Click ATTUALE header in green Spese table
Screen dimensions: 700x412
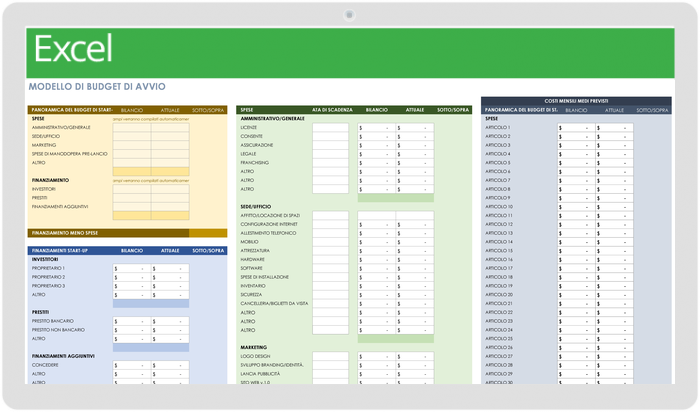click(415, 110)
